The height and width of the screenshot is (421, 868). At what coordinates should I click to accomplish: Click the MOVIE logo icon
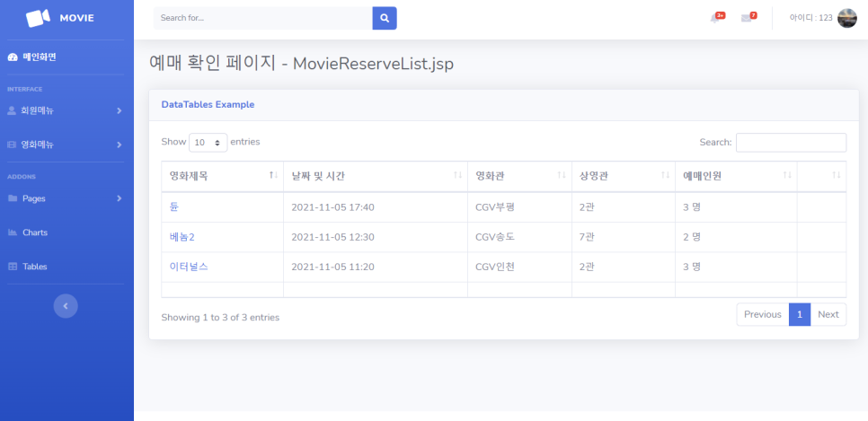coord(39,18)
